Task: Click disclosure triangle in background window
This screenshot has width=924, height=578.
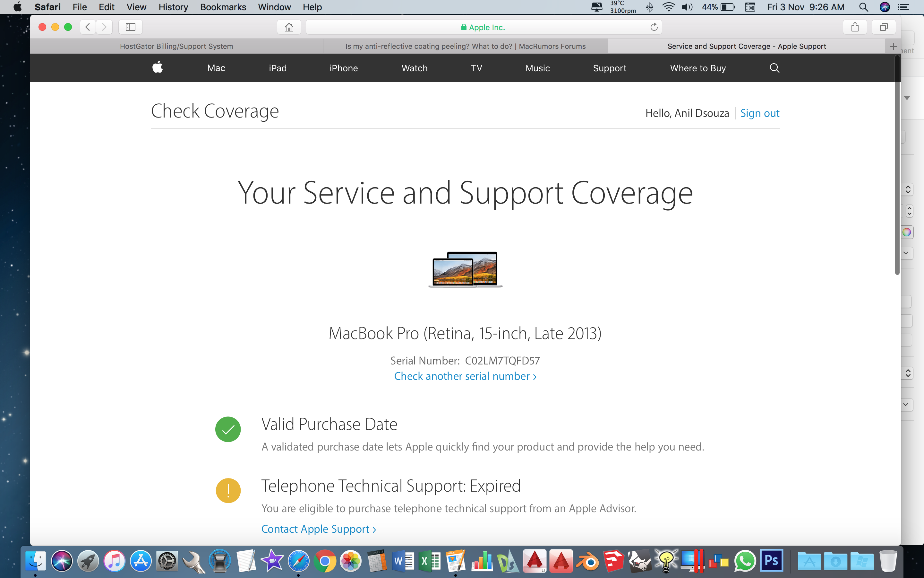Action: 907,98
